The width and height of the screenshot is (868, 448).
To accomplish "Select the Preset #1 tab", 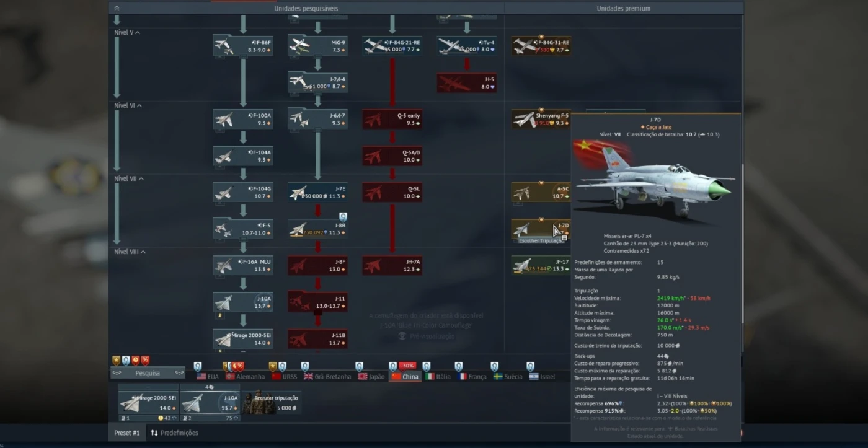I will (126, 433).
